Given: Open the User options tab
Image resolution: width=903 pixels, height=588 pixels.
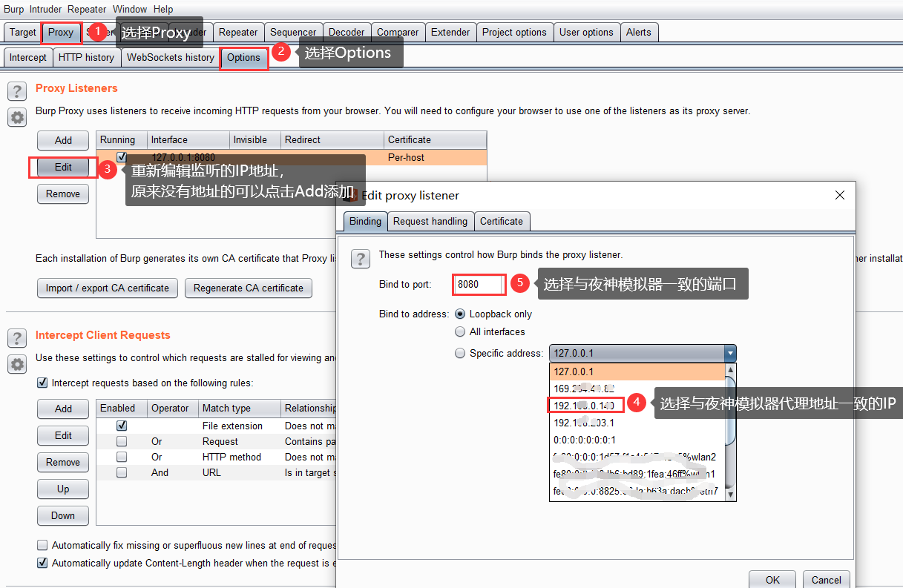Looking at the screenshot, I should click(586, 32).
